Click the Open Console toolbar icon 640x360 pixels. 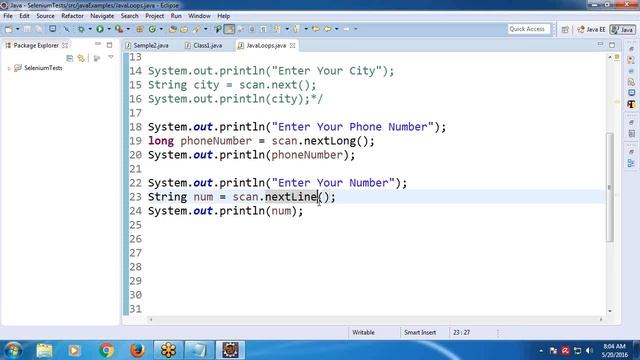click(52, 29)
